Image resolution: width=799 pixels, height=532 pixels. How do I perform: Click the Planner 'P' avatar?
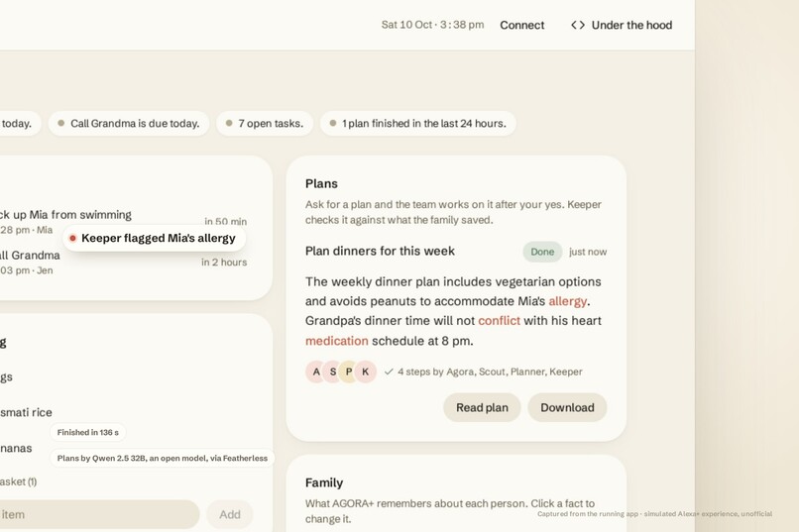pos(349,372)
